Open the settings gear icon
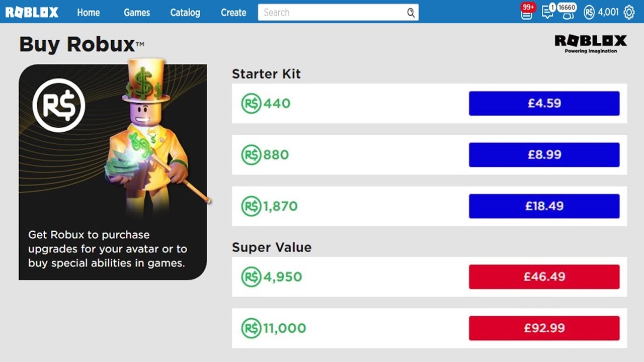Screen dimensions: 644x362 click(x=629, y=13)
